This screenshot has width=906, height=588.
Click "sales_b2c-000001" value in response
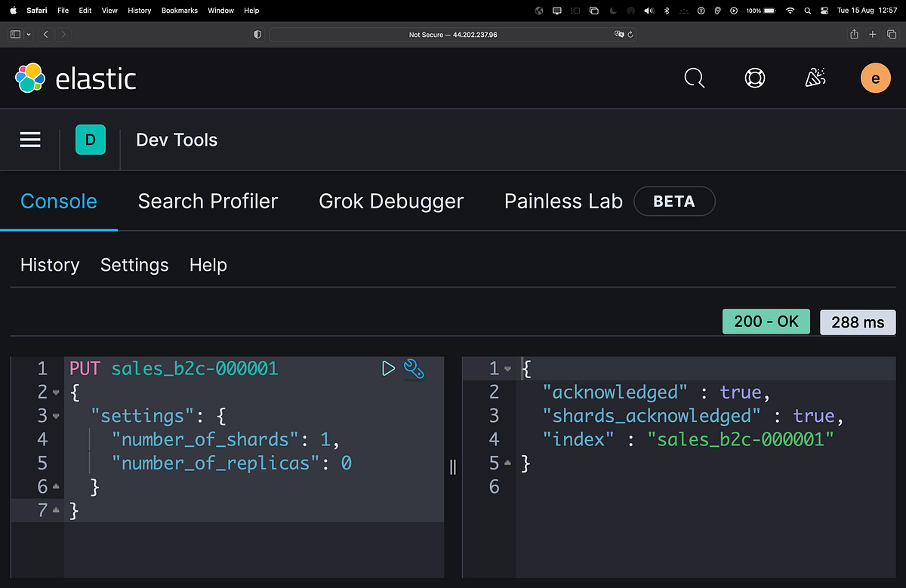tap(741, 439)
